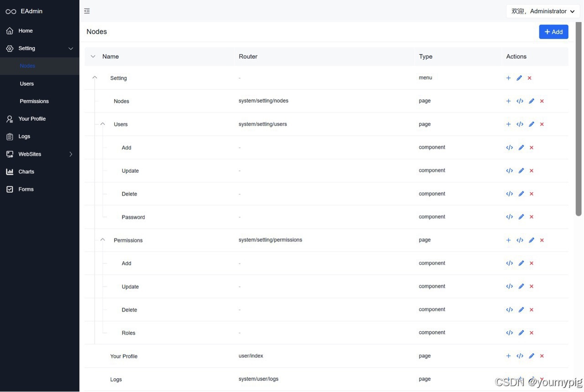This screenshot has width=584, height=392.
Task: Open code icon for Nodes row
Action: coord(520,101)
